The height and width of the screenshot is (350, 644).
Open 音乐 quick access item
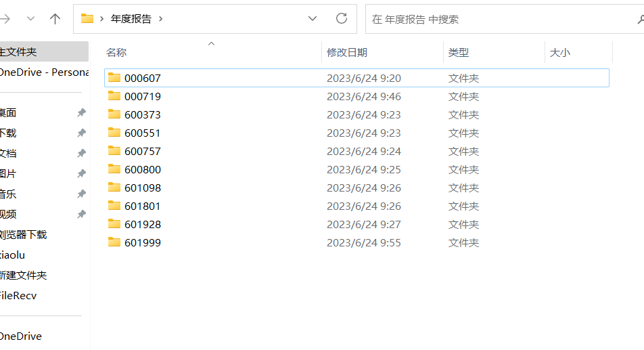point(8,194)
